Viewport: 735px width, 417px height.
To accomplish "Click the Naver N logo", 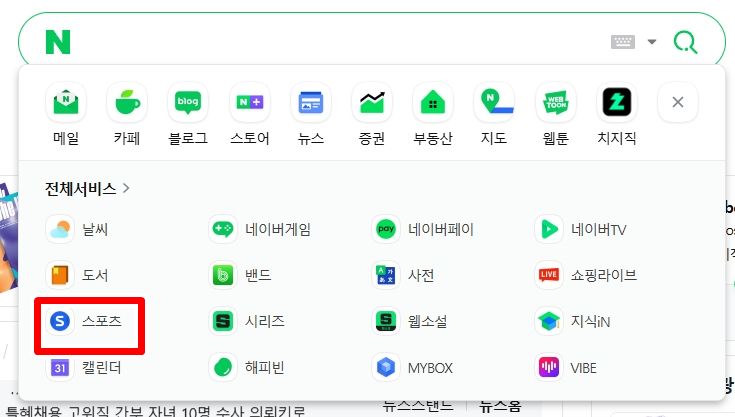I will tap(58, 42).
